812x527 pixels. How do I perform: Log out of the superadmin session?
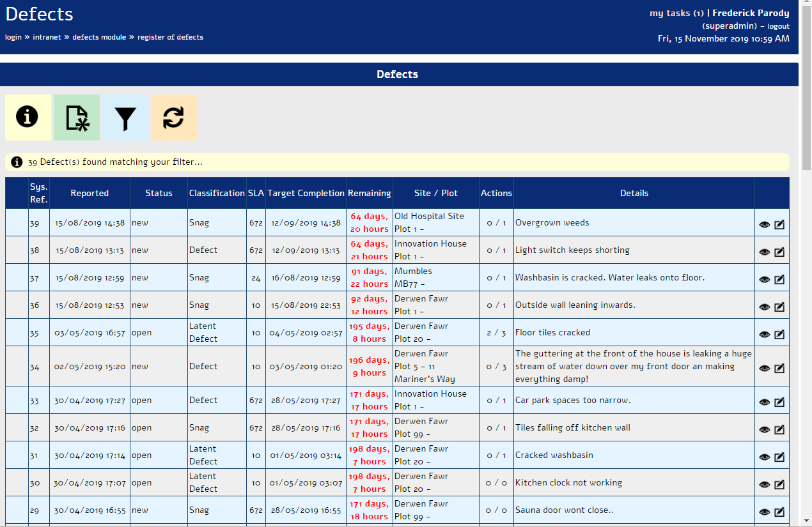tap(779, 26)
